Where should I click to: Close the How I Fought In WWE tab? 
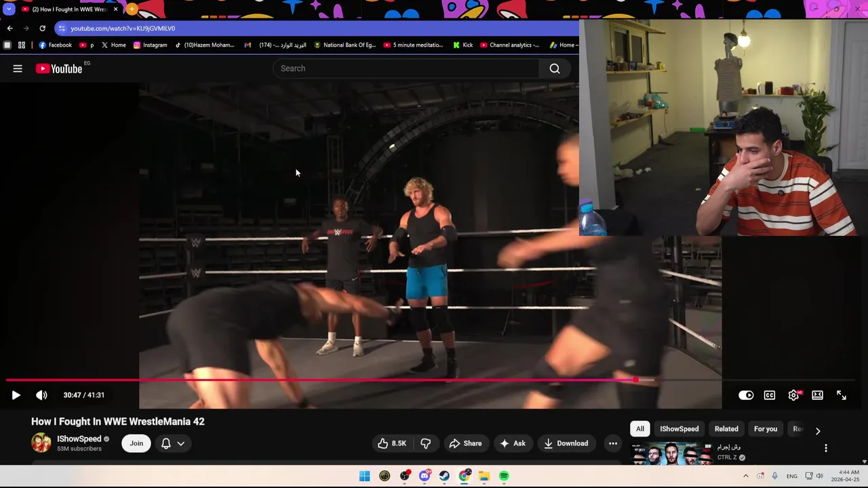pyautogui.click(x=115, y=9)
